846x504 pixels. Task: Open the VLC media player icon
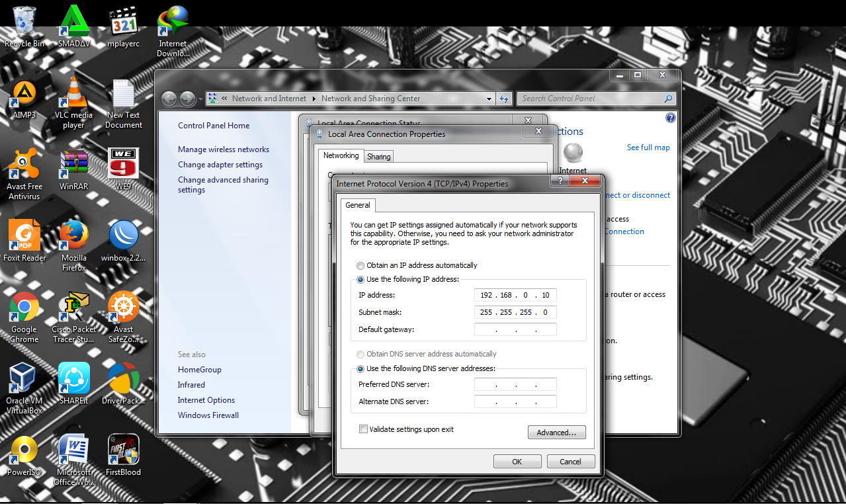click(x=74, y=103)
